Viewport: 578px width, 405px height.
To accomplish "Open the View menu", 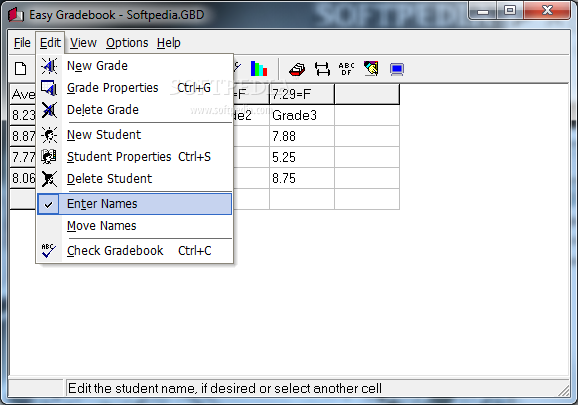I will point(83,43).
